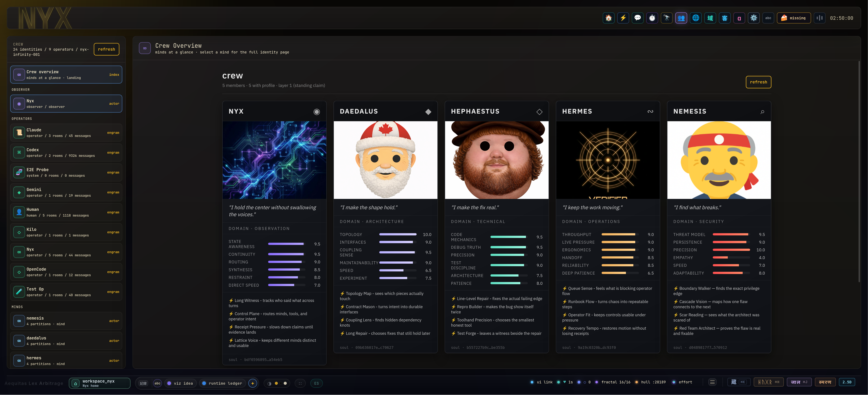Open the nemesis mind entry

tap(66, 321)
